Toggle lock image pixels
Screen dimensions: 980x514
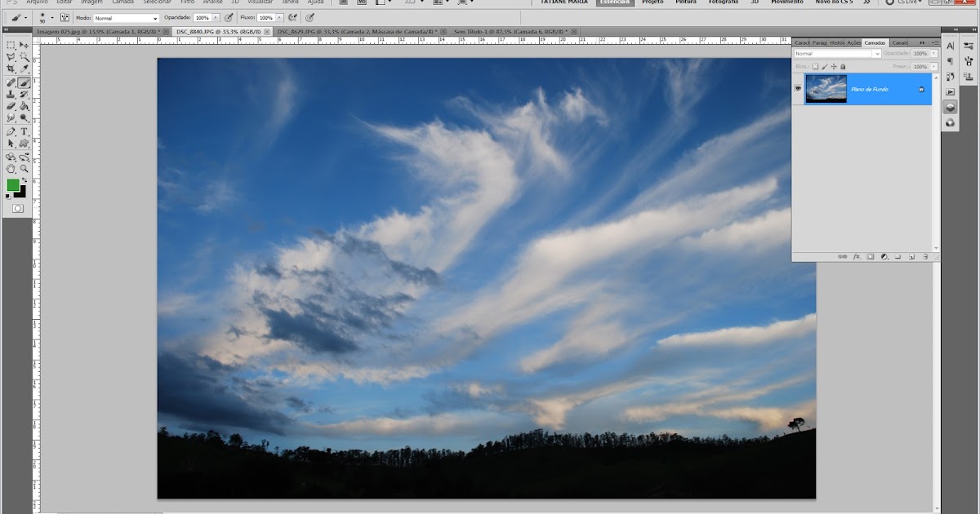point(824,67)
